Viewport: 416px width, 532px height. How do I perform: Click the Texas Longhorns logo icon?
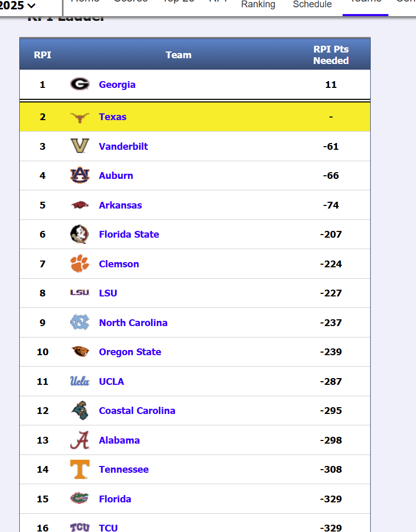click(x=80, y=118)
